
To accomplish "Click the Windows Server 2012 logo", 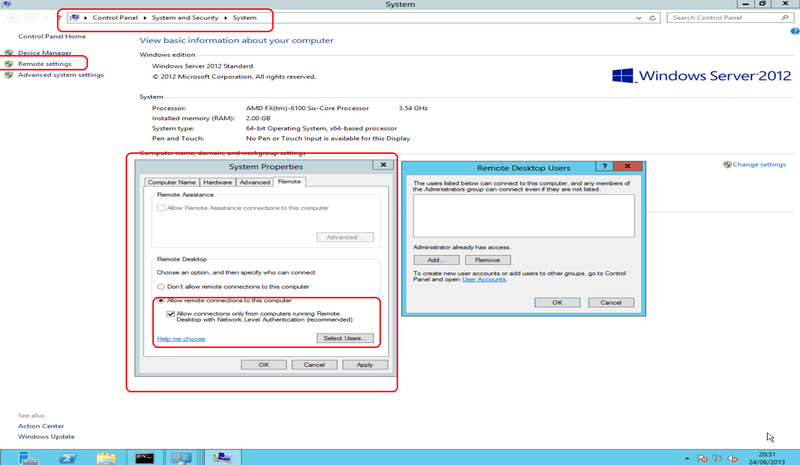I will click(x=702, y=76).
